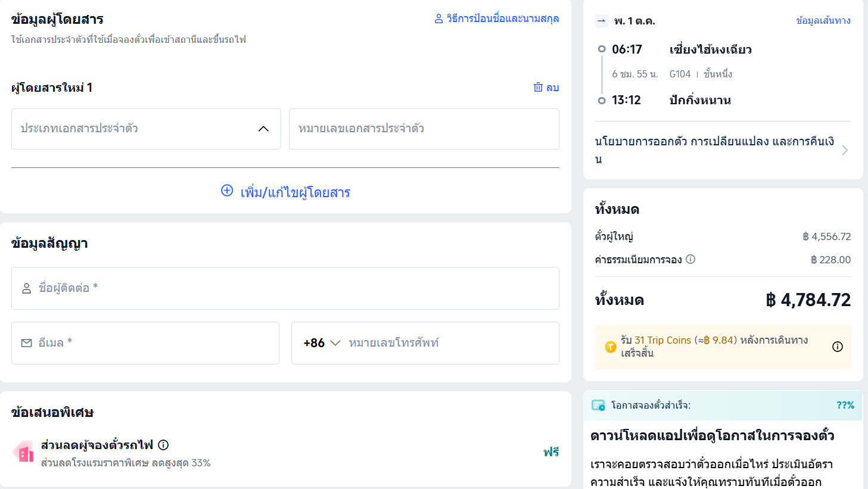
Task: Click into the อีเมล email field
Action: click(x=145, y=343)
